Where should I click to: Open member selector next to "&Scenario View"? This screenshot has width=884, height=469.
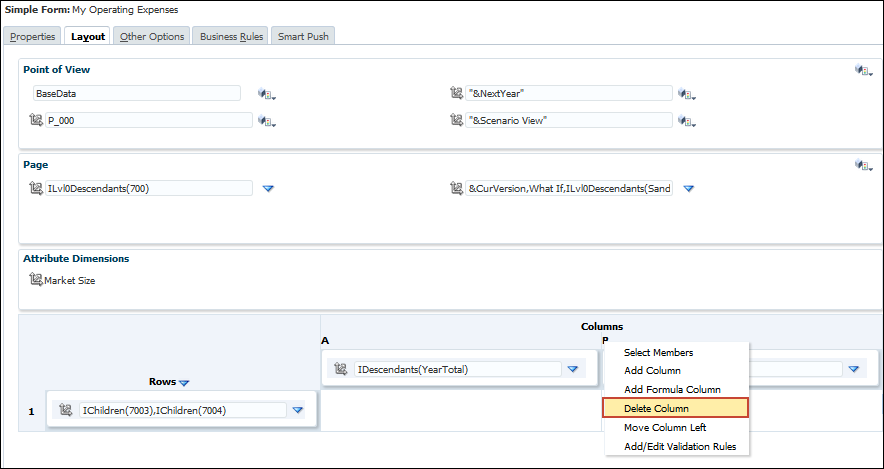pyautogui.click(x=687, y=121)
